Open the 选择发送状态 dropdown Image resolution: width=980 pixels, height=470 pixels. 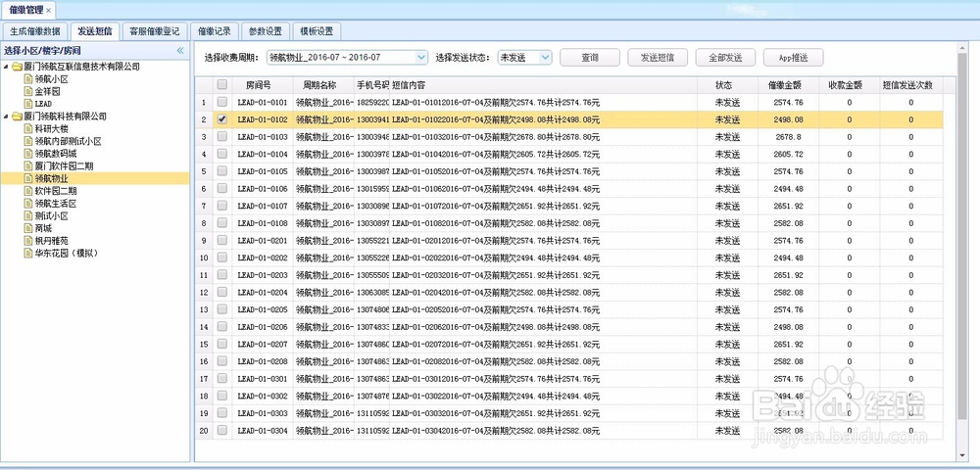545,58
